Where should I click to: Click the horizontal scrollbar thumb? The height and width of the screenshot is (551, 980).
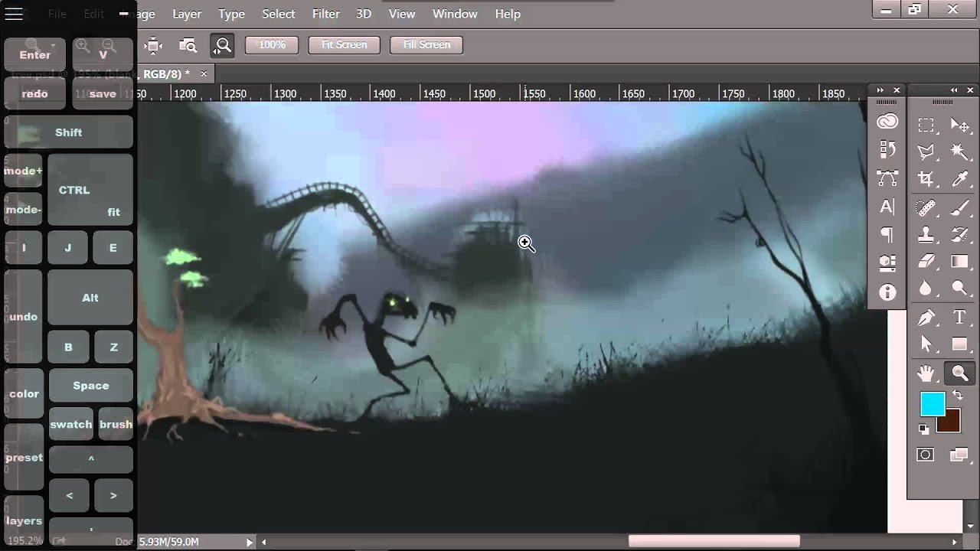tap(714, 542)
